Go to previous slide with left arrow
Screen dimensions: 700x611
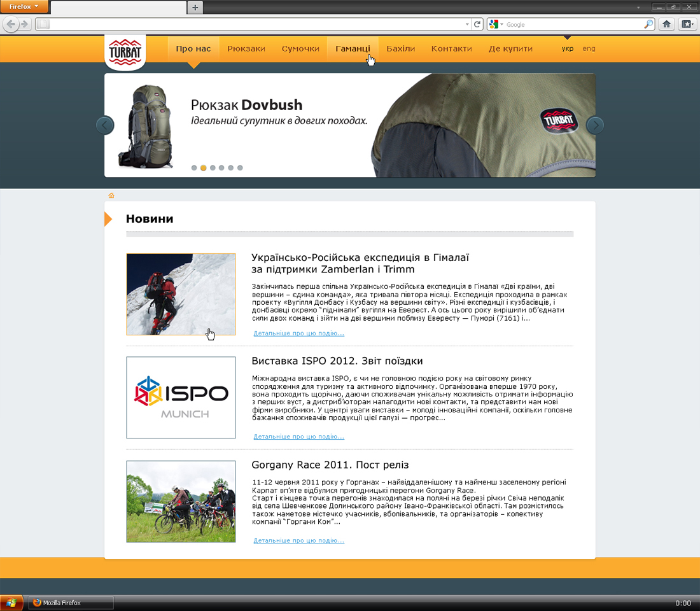[105, 125]
